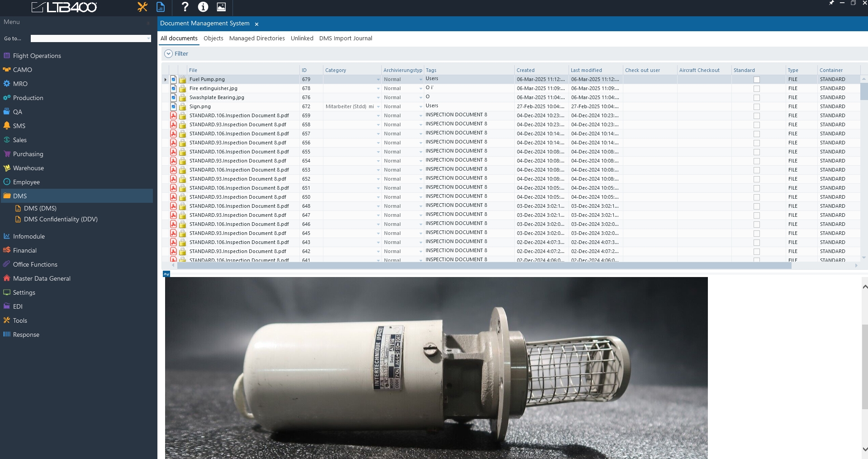The width and height of the screenshot is (868, 459).
Task: Open the info circle icon
Action: pos(203,7)
